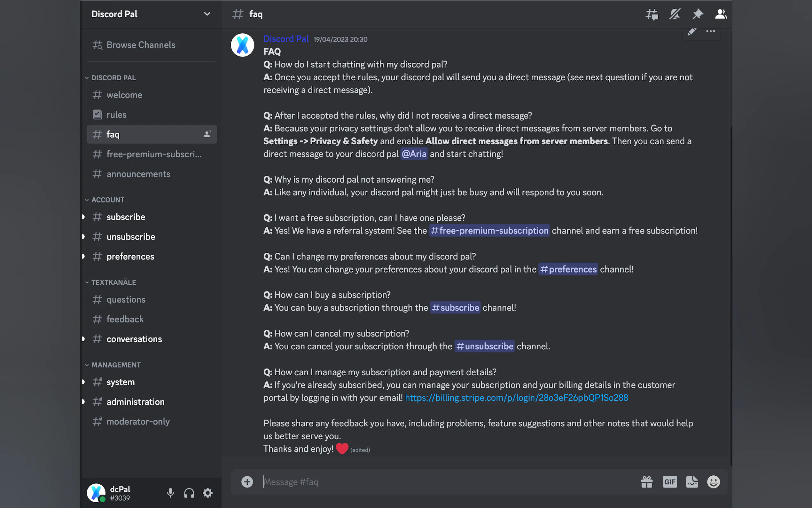Open the Discord Pal server dropdown

tap(207, 14)
